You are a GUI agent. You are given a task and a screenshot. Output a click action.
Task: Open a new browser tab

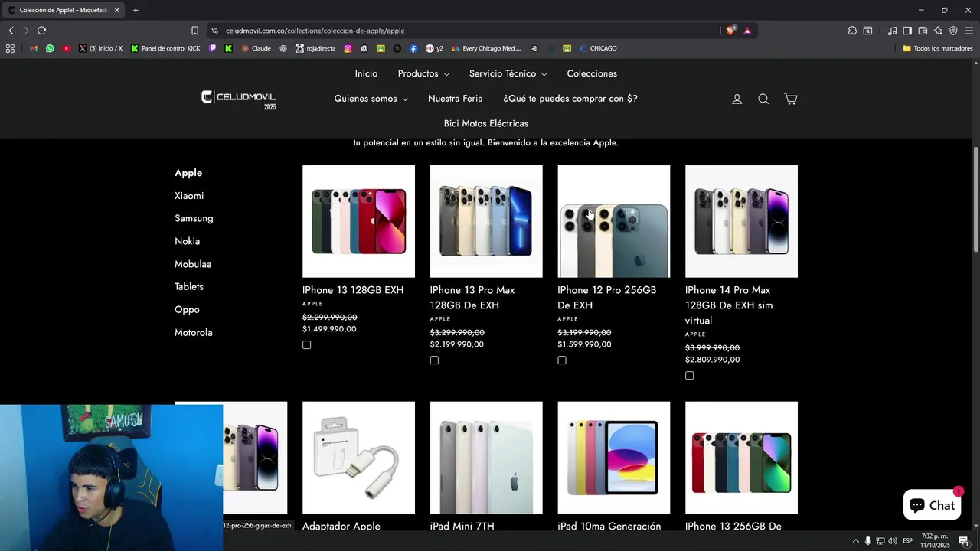tap(136, 10)
